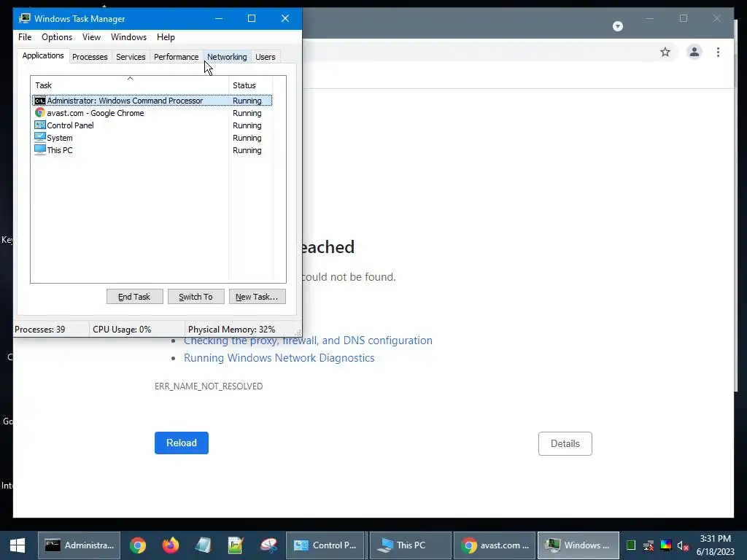The width and height of the screenshot is (747, 560).
Task: Click the ERR_NAME_NOT_RESOLVED error text
Action: point(209,386)
